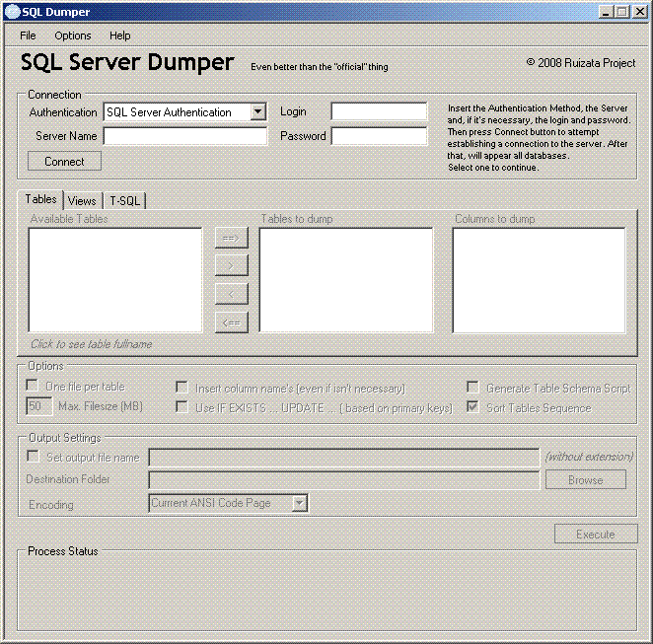This screenshot has height=644, width=653.
Task: Click inside the Columns to dump list
Action: 540,280
